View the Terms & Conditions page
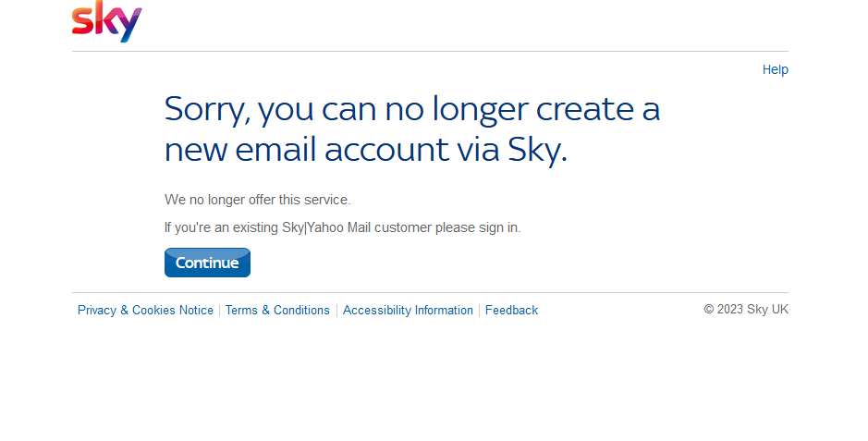868x441 pixels. 277,311
